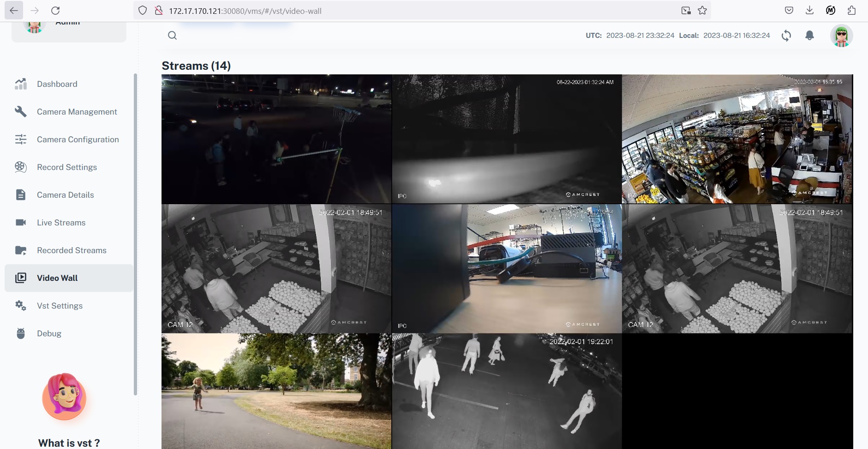Viewport: 868px width, 449px height.
Task: Select the Live Streams camera icon
Action: [21, 222]
